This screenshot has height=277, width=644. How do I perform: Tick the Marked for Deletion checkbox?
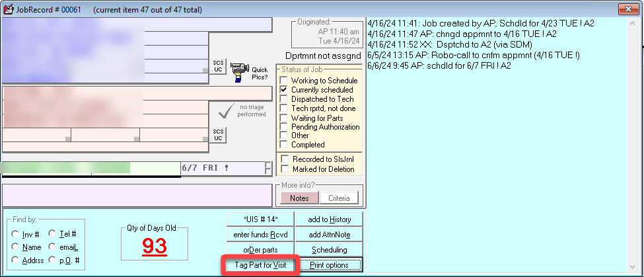click(284, 169)
